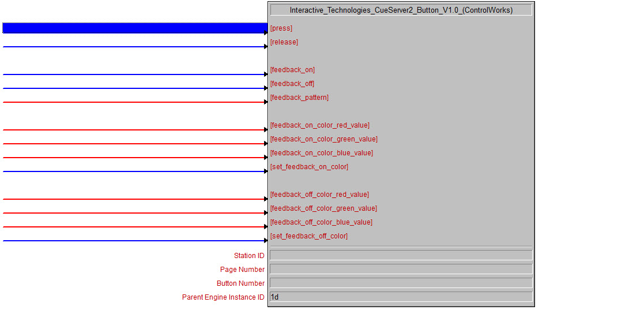
Task: Select the blue line for [set_feedback_on_color]
Action: coord(135,171)
